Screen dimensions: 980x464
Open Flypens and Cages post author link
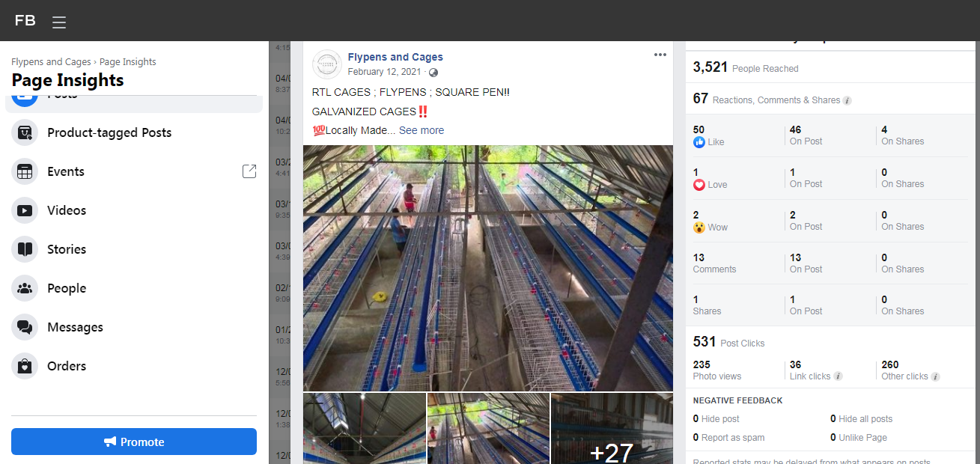[x=395, y=57]
